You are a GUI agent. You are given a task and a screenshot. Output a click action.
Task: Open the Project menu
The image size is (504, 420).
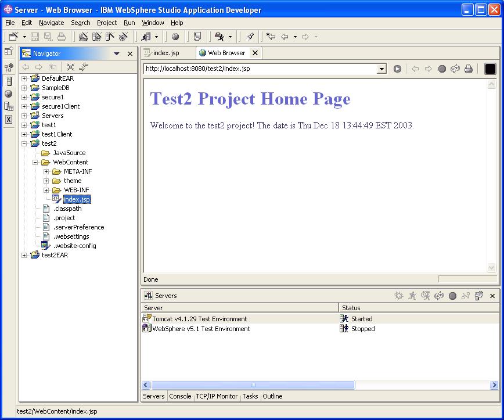(107, 23)
